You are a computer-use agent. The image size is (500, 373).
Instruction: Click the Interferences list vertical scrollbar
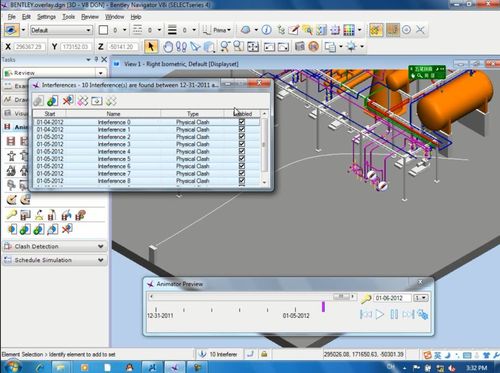click(x=264, y=148)
